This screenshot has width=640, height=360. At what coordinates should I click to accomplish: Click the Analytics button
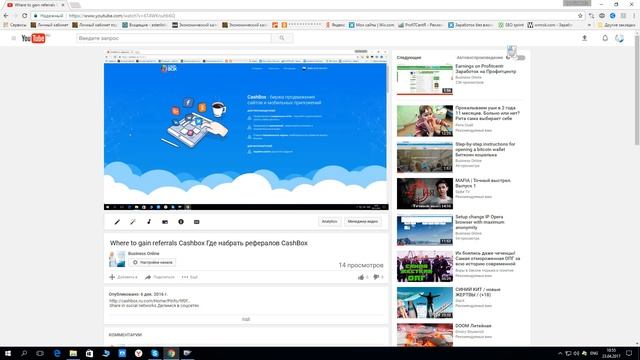coord(329,222)
